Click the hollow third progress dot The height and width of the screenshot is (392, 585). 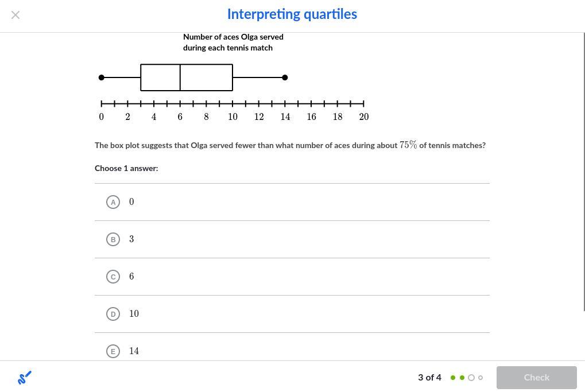471,378
